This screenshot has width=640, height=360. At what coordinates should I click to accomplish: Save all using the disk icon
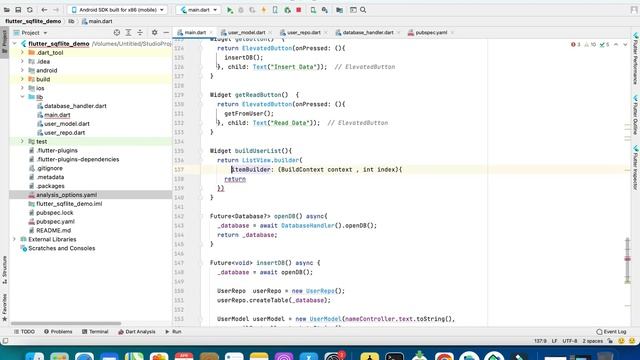click(18, 10)
